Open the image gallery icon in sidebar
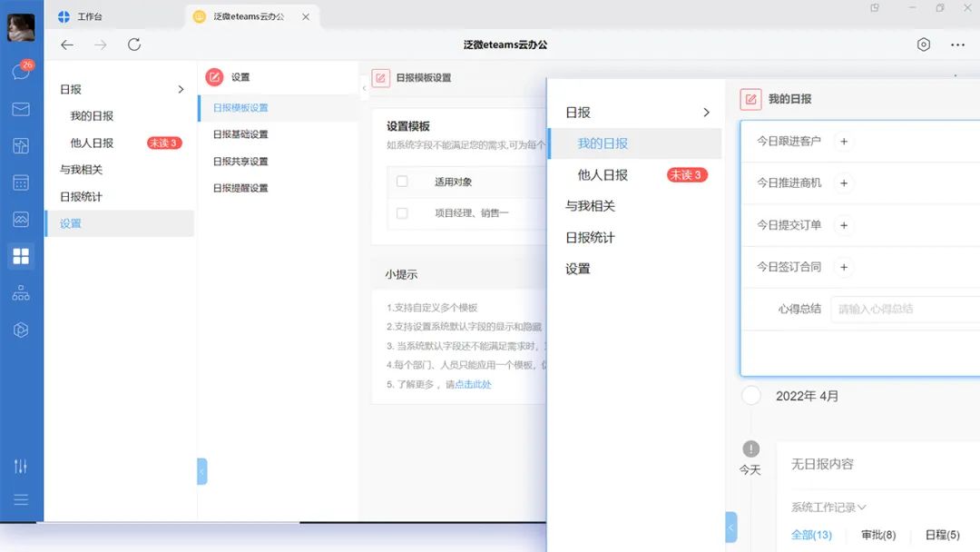The width and height of the screenshot is (980, 552). tap(20, 219)
